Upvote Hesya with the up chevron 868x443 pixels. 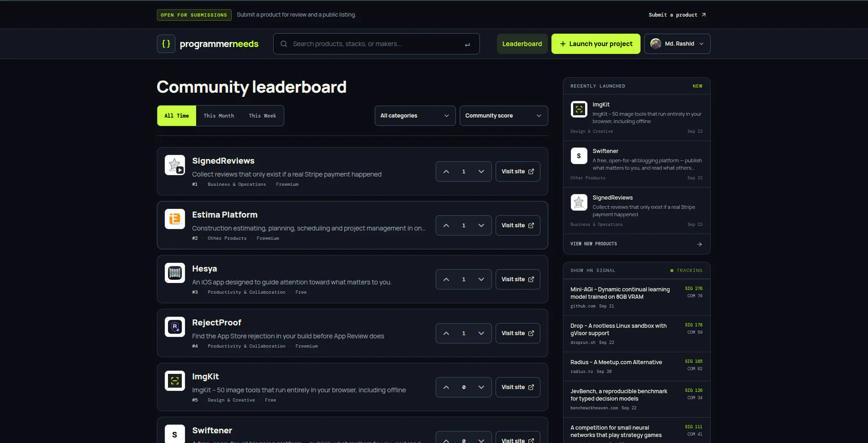point(446,279)
